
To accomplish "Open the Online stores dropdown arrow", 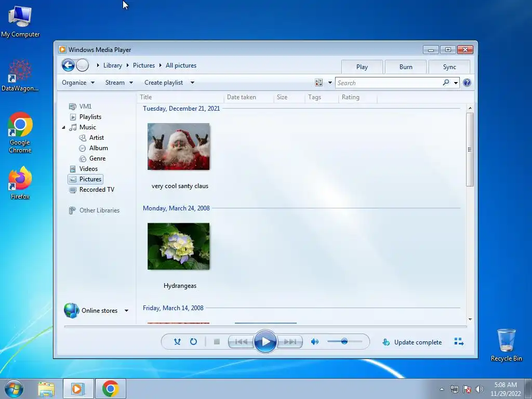I will pos(126,311).
